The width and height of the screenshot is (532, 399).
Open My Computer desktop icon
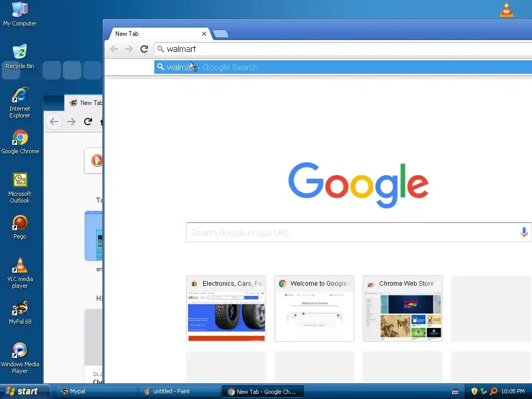click(20, 14)
